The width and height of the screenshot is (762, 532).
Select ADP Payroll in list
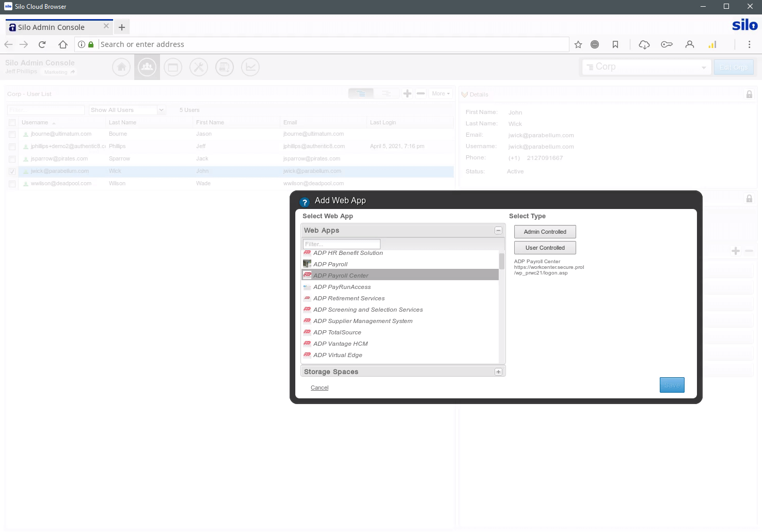400,264
